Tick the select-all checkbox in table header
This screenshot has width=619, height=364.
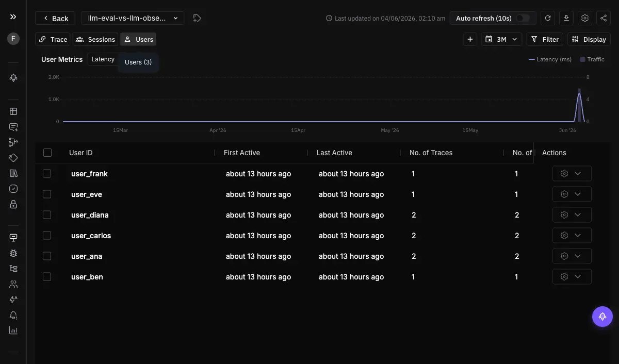(x=47, y=153)
